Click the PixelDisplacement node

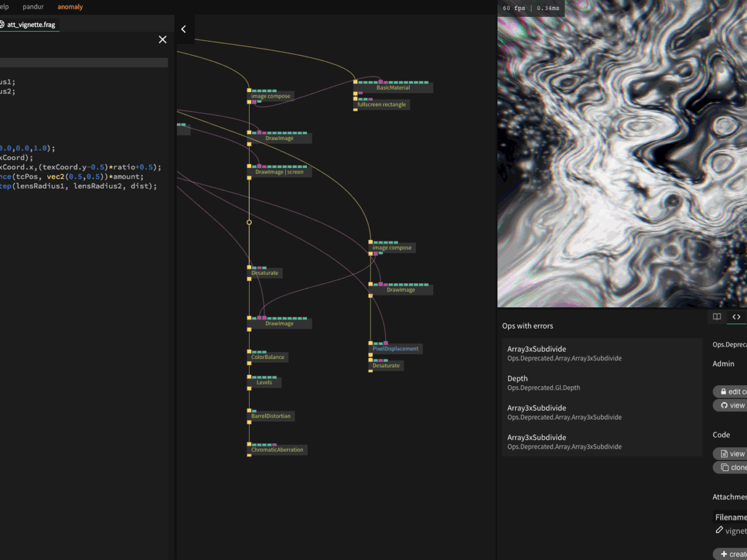pos(395,348)
